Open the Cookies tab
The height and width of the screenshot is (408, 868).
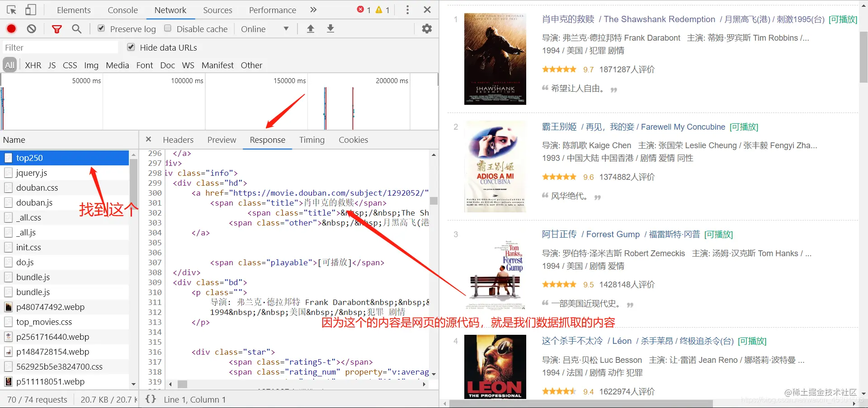354,140
